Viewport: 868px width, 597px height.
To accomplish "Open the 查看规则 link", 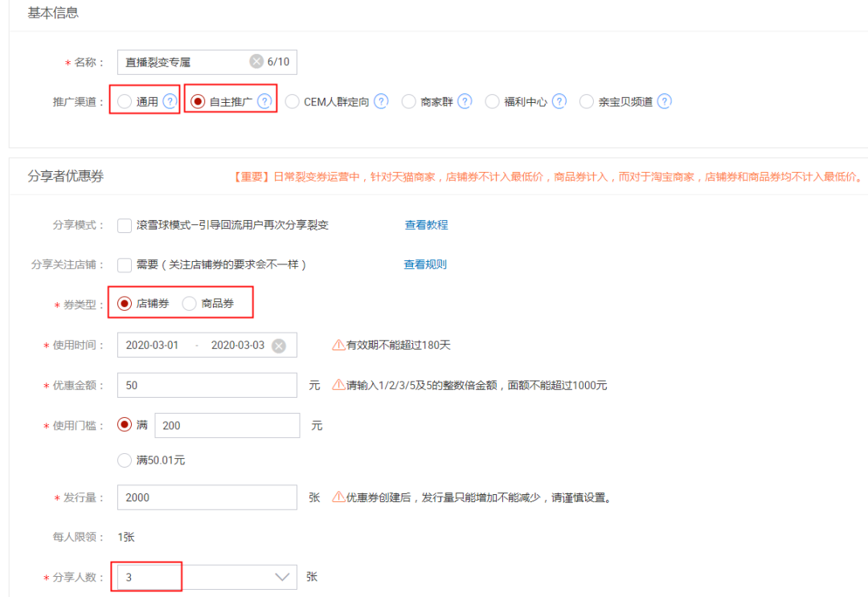I will pyautogui.click(x=425, y=264).
